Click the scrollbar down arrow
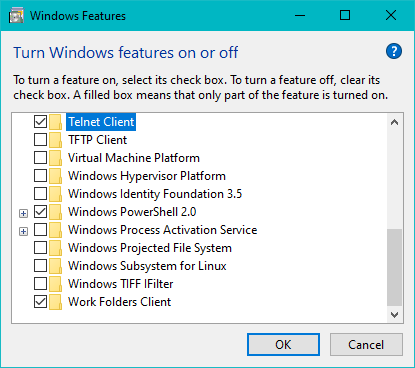The height and width of the screenshot is (368, 415). pos(395,315)
